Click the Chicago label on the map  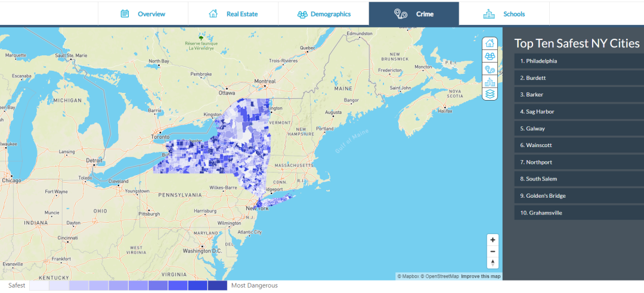[11, 180]
